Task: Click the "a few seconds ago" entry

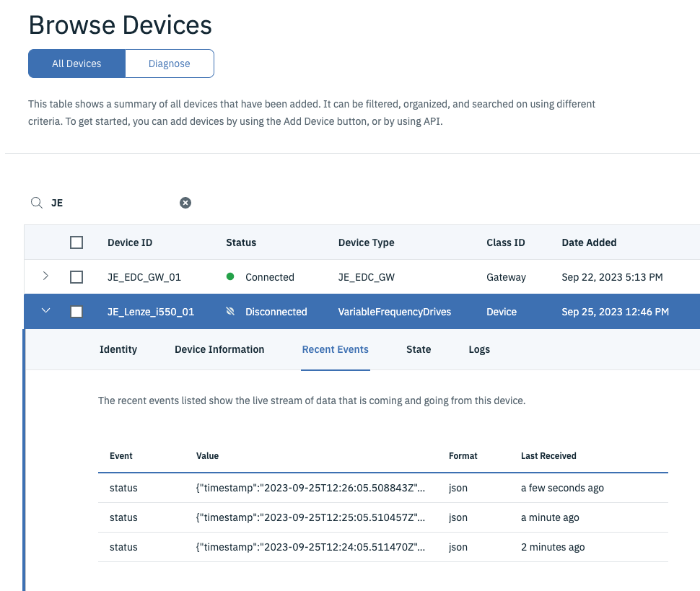Action: point(562,488)
